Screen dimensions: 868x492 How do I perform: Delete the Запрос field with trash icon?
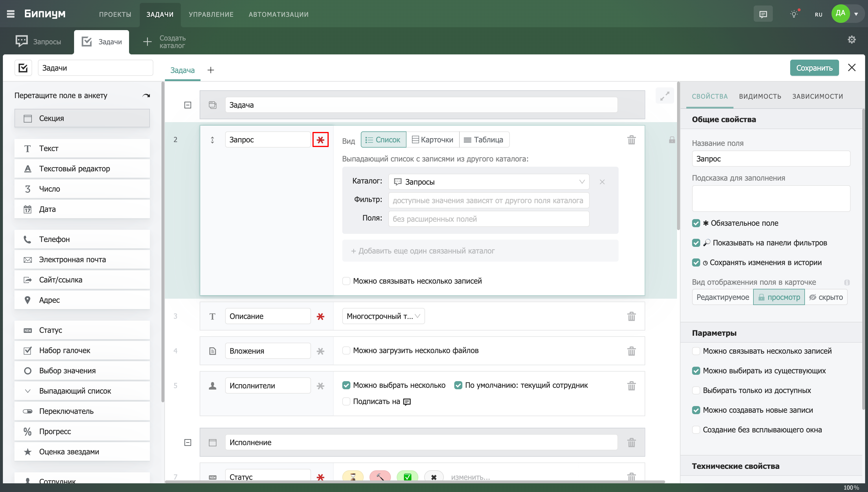pos(631,139)
